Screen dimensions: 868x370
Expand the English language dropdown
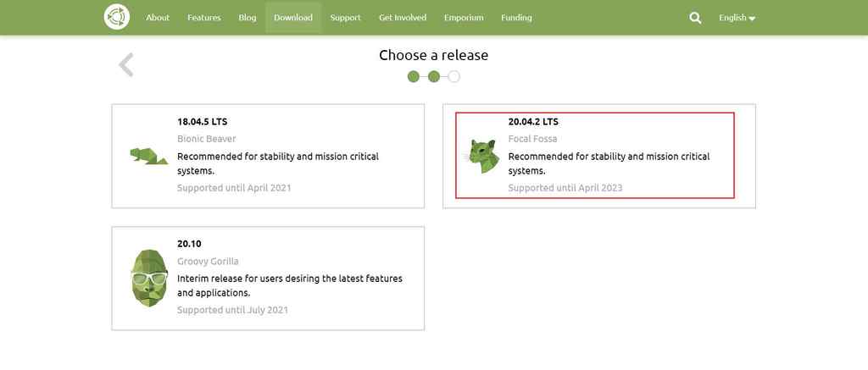[x=737, y=18]
